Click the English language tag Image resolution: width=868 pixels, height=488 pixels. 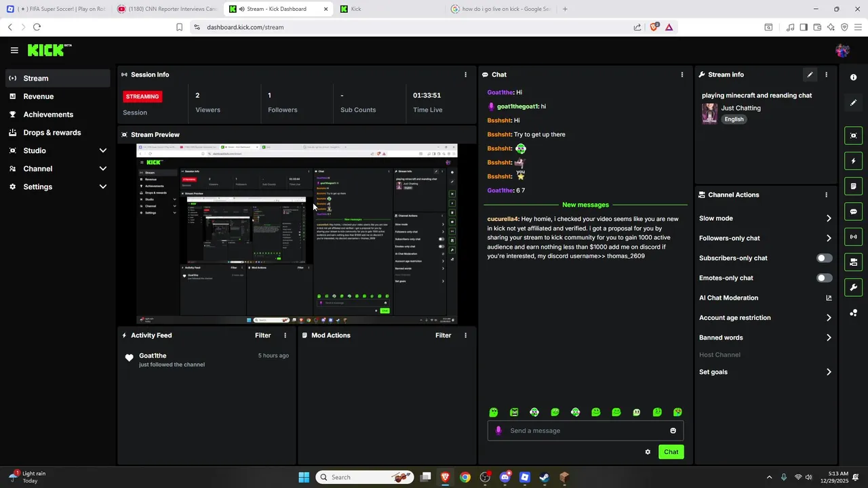pyautogui.click(x=734, y=119)
